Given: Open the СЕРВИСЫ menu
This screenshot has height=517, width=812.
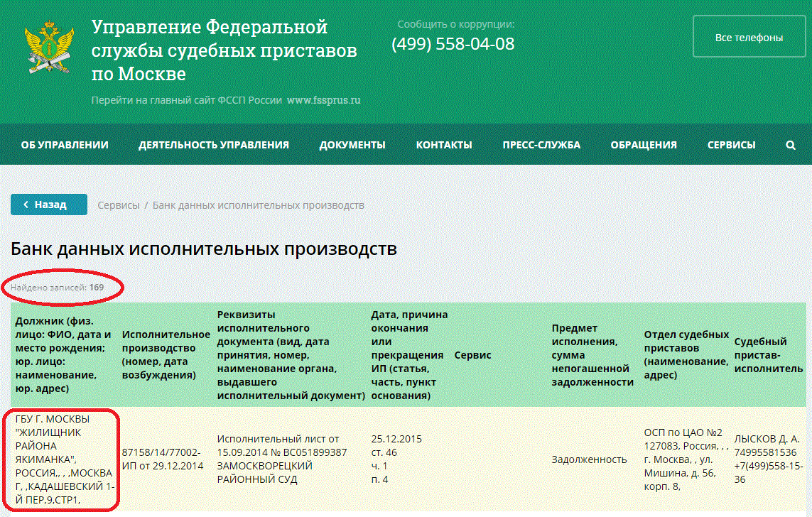Looking at the screenshot, I should click(x=731, y=145).
